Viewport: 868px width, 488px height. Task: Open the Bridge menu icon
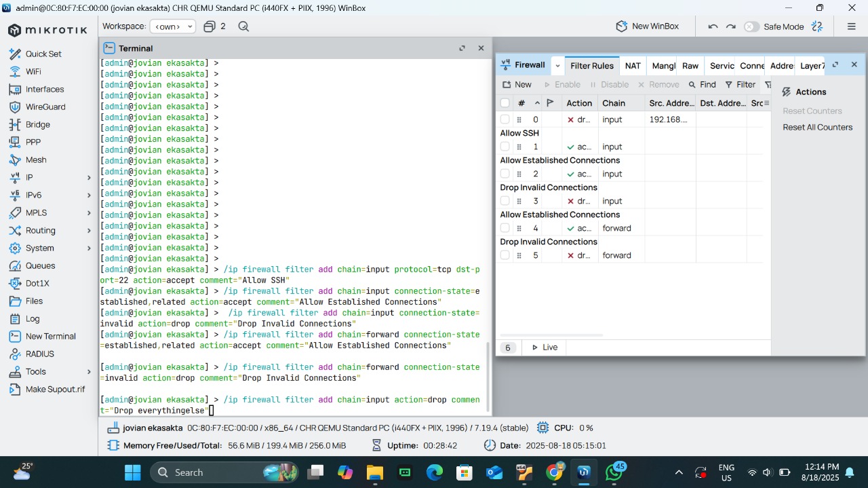click(x=15, y=124)
